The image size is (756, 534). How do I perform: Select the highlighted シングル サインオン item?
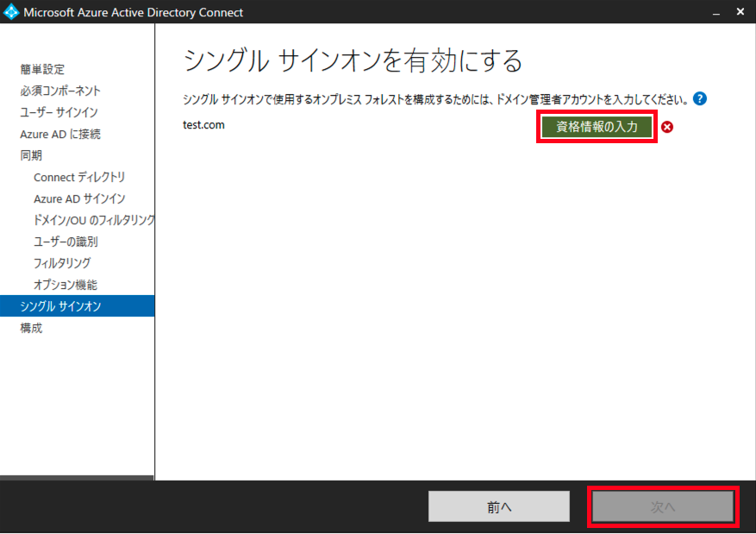click(77, 306)
